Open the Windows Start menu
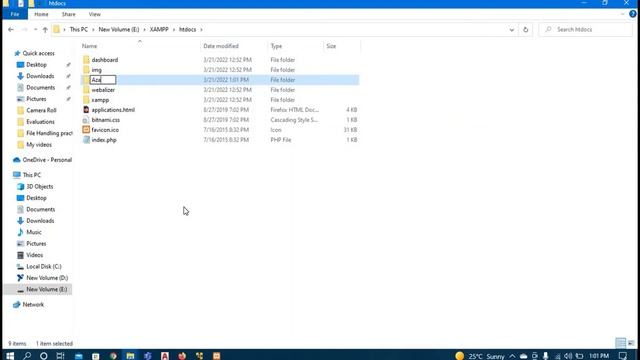 tap(10, 356)
